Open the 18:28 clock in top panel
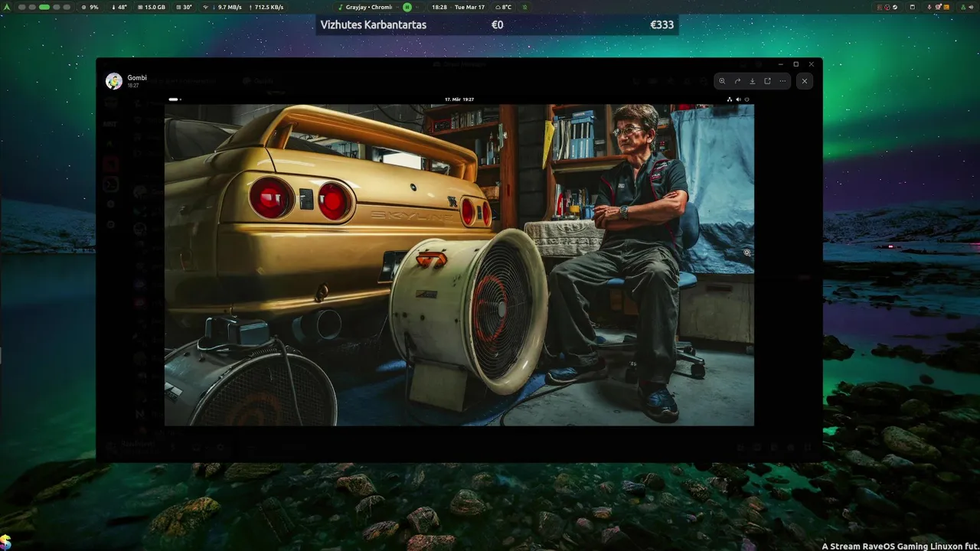The width and height of the screenshot is (980, 551). pos(439,7)
